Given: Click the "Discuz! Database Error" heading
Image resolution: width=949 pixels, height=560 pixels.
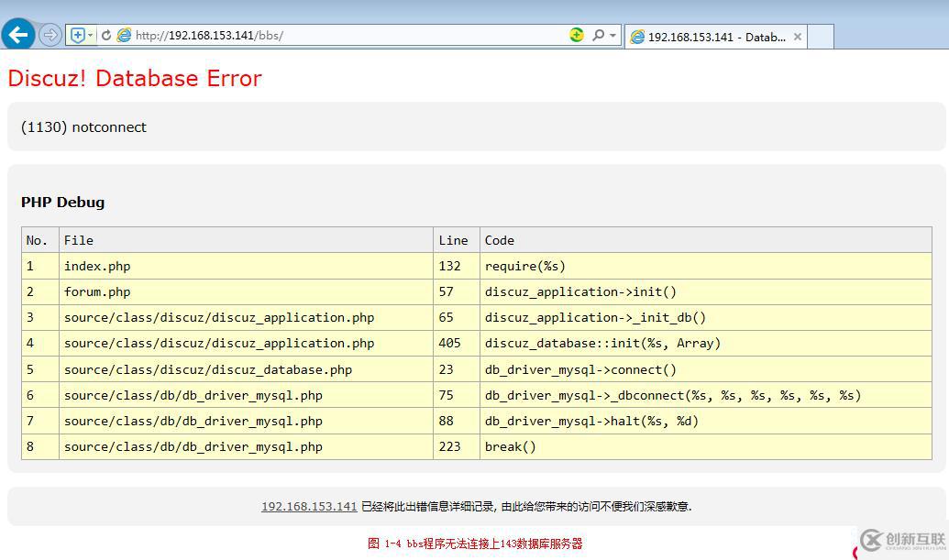Looking at the screenshot, I should point(135,79).
